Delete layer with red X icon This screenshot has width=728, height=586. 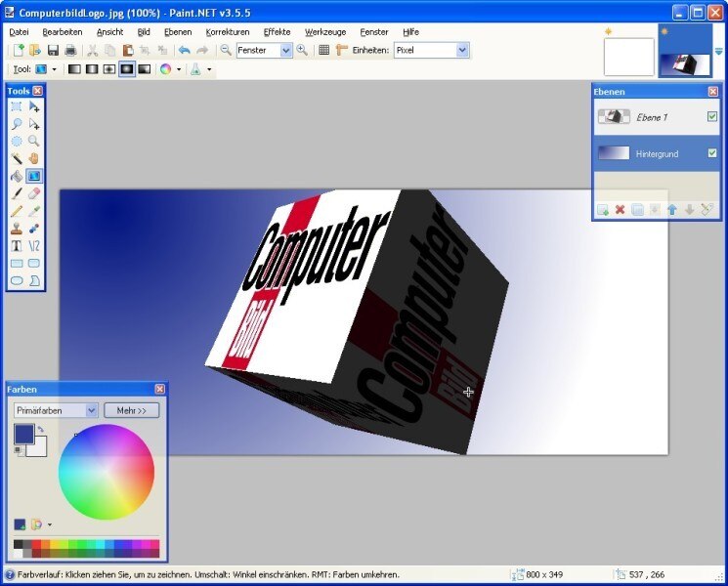click(620, 209)
